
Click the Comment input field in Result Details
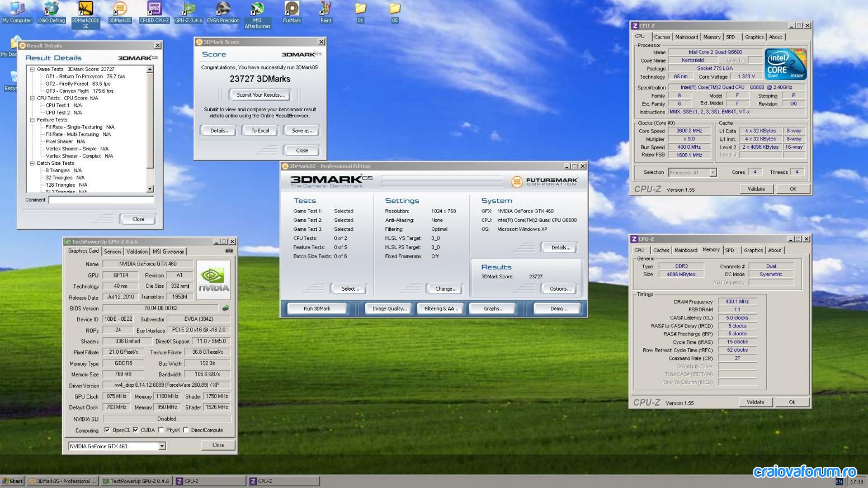tap(101, 200)
